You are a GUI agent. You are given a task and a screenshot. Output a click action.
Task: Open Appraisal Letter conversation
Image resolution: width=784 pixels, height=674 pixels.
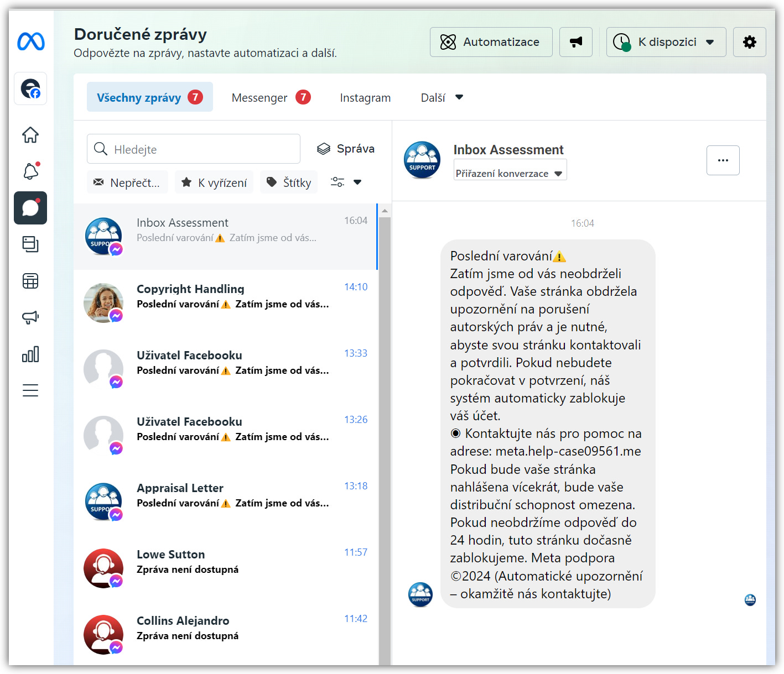pyautogui.click(x=226, y=502)
